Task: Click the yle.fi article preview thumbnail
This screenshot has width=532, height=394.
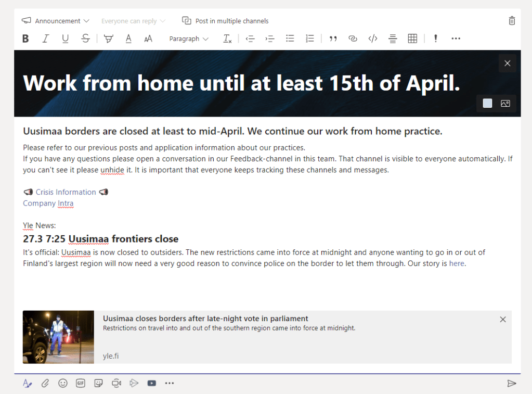Action: tap(58, 337)
